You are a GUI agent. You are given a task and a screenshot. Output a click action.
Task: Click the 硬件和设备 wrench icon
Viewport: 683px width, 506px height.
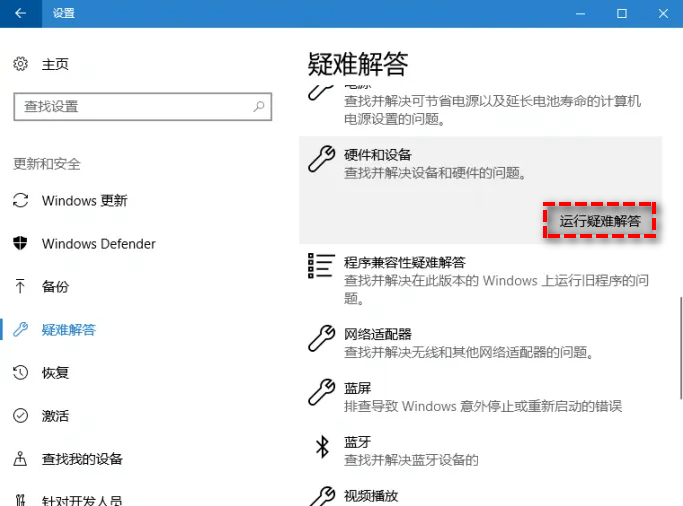[x=321, y=159]
